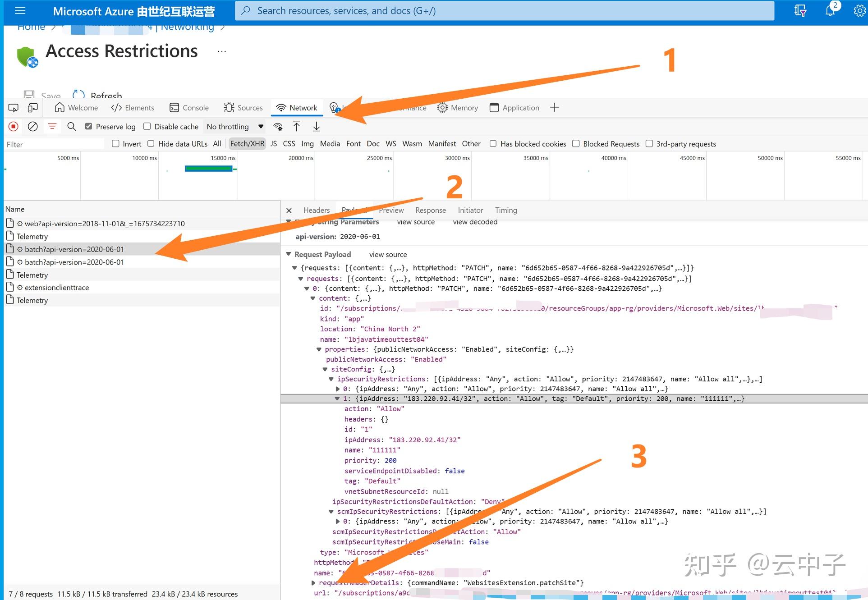Search within network requests
The image size is (868, 600).
71,127
